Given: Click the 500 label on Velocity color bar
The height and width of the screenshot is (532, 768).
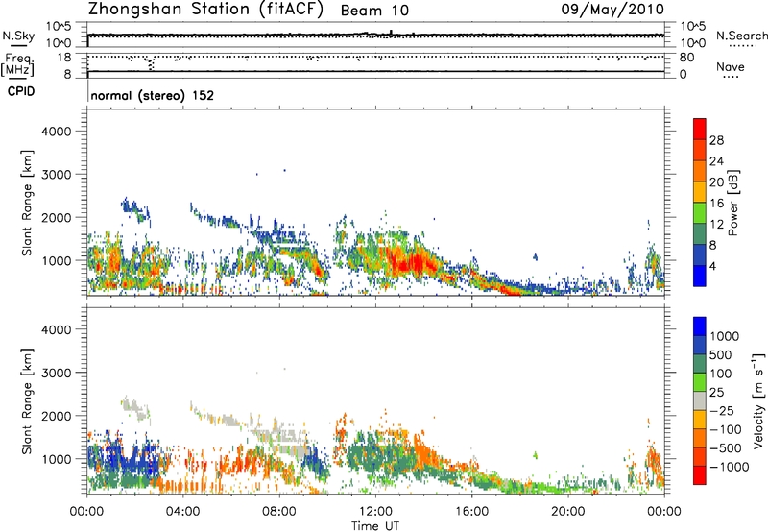Looking at the screenshot, I should (721, 354).
